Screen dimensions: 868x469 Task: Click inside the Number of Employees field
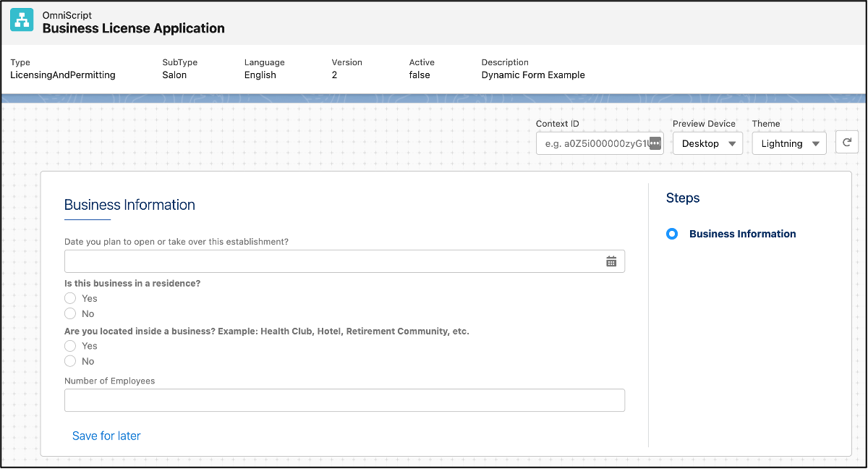click(345, 400)
